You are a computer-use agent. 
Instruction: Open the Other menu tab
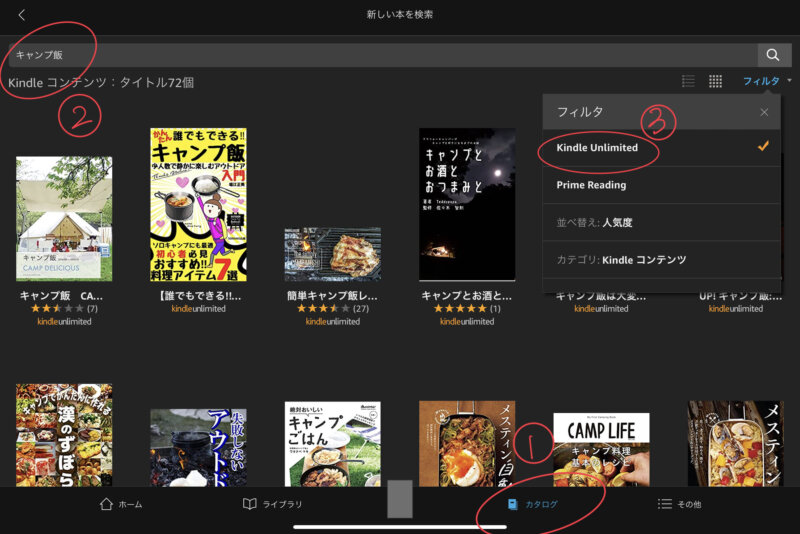[679, 504]
